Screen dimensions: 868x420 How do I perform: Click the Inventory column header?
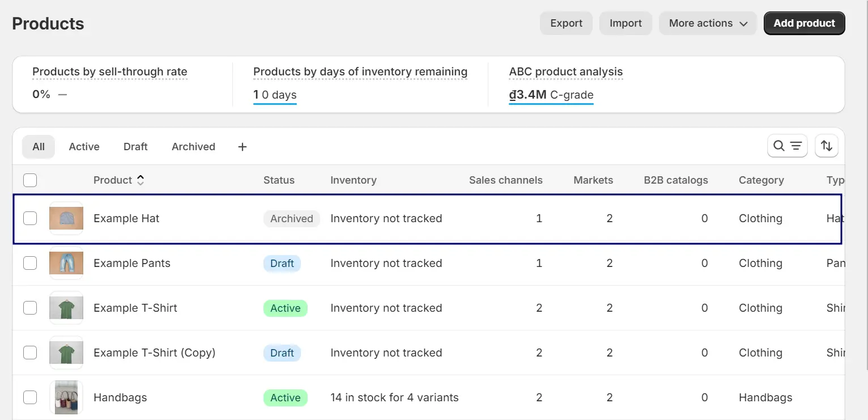354,180
